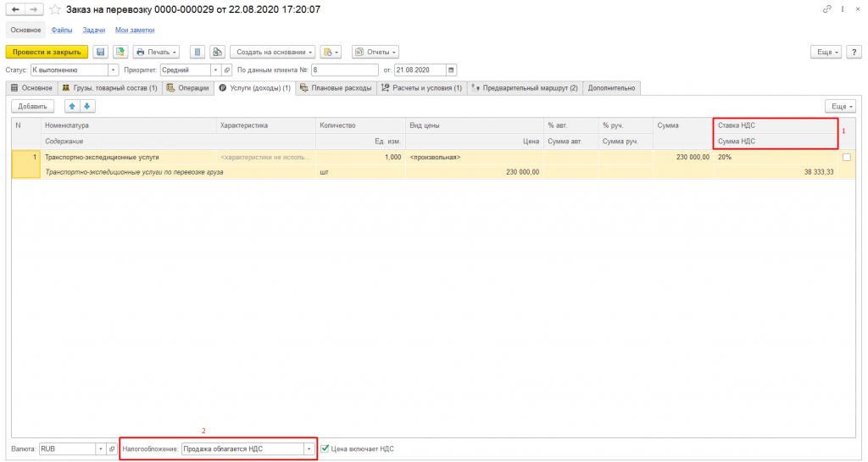Image resolution: width=868 pixels, height=462 pixels.
Task: Expand the Статус dropdown
Action: point(114,70)
